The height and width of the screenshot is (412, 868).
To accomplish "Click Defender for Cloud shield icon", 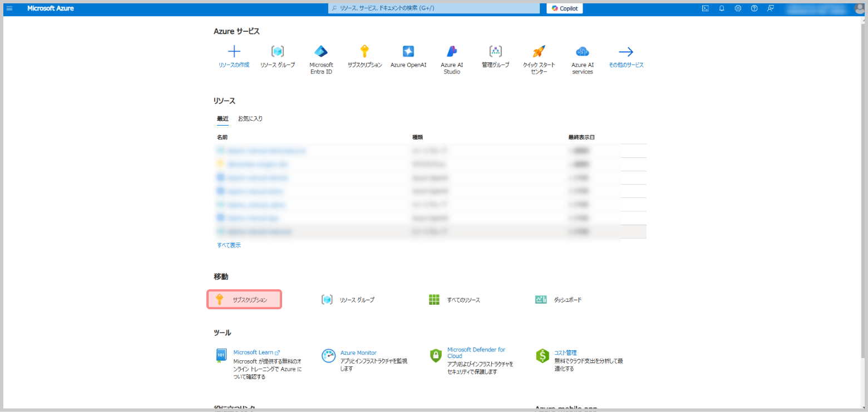I will pos(436,356).
